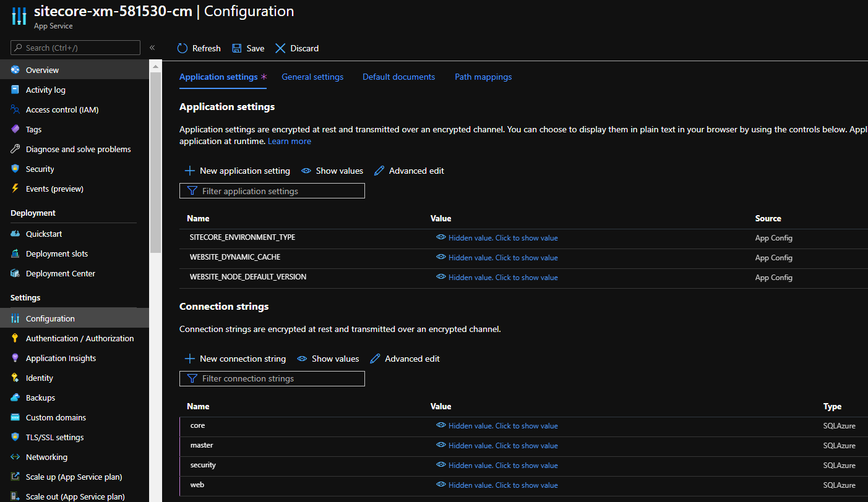Click the Security shield icon
This screenshot has height=502, width=868.
15,169
